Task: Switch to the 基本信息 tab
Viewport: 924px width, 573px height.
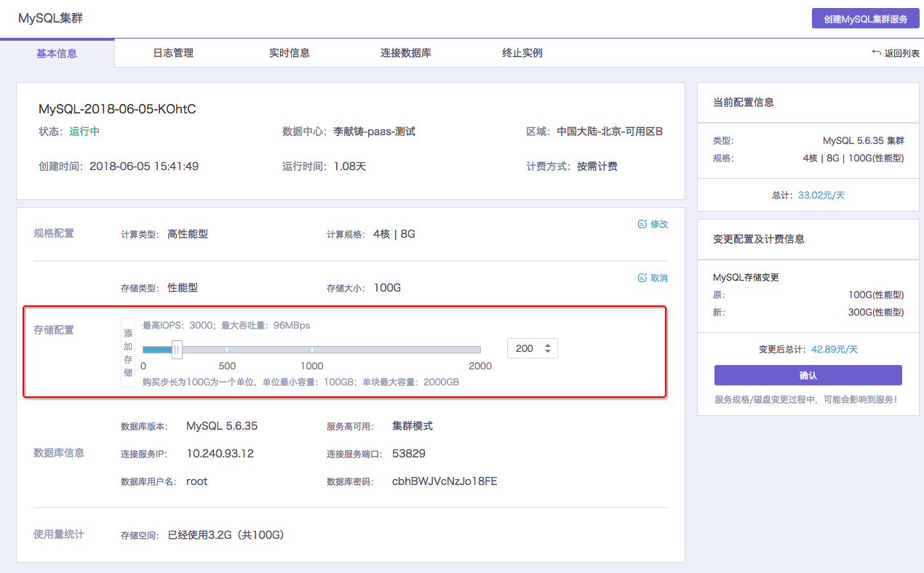Action: 57,53
